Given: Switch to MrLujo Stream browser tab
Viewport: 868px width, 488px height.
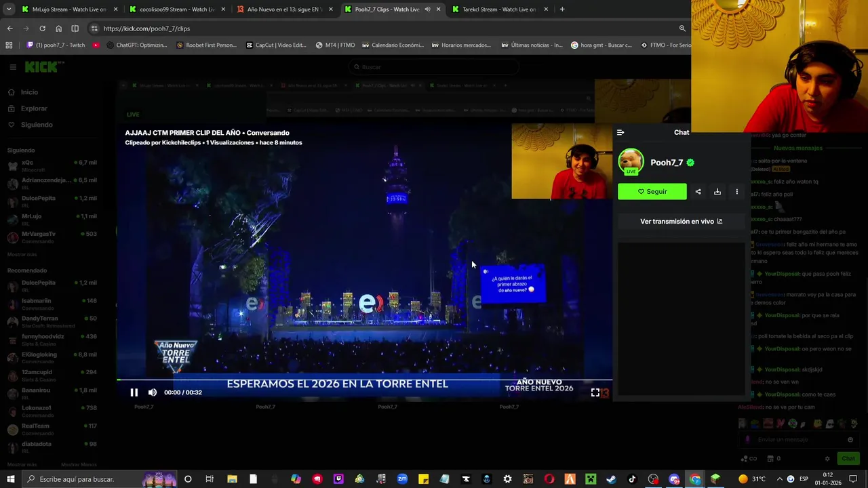Looking at the screenshot, I should [x=69, y=9].
